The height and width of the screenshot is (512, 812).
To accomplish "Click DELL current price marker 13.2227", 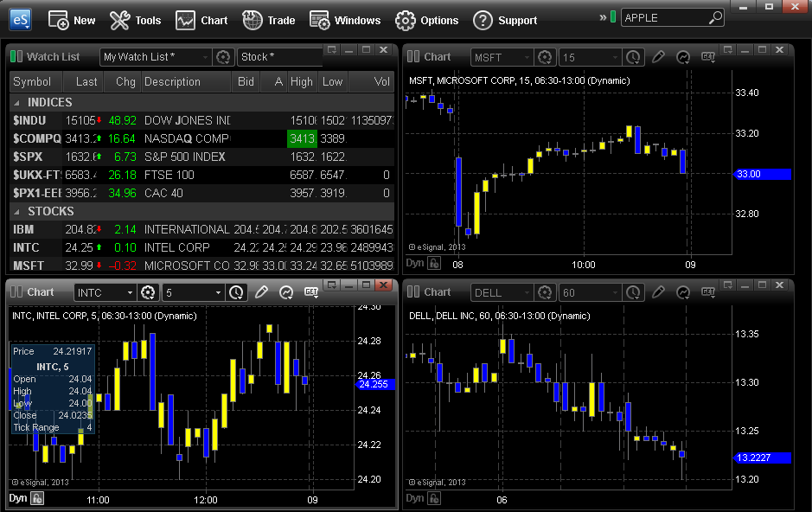I will pyautogui.click(x=763, y=458).
